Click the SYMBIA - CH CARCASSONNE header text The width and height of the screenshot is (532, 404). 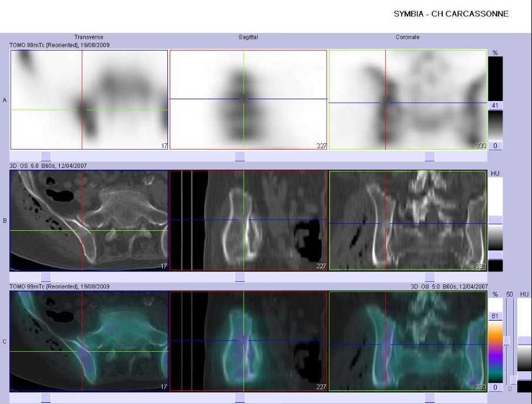[x=451, y=14]
